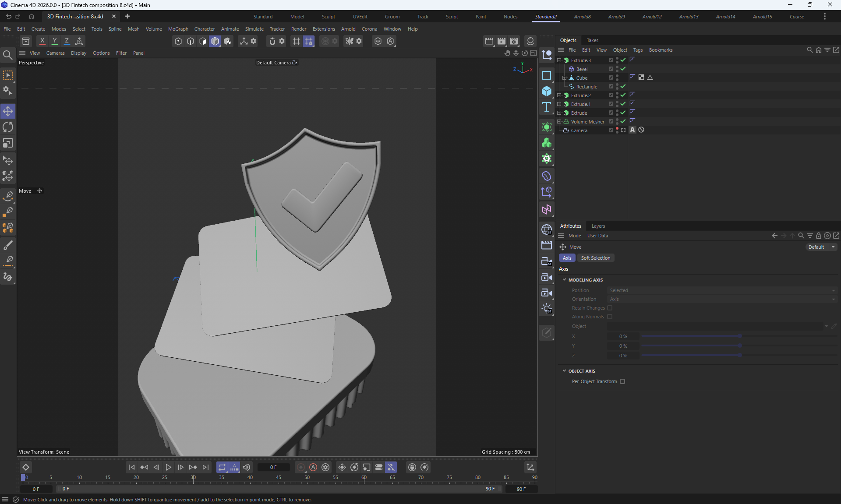The width and height of the screenshot is (841, 504).
Task: Activate the Move tool icon
Action: (x=8, y=111)
